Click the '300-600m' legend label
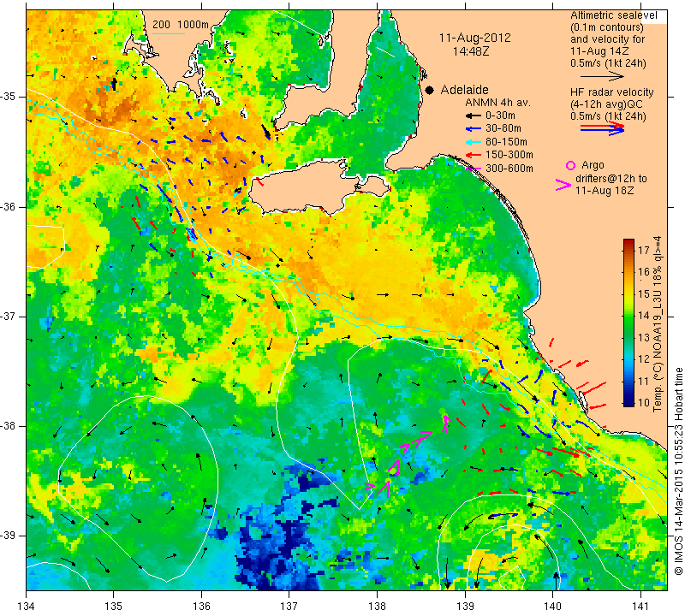Viewport: 685px width, 616px height. 509,168
